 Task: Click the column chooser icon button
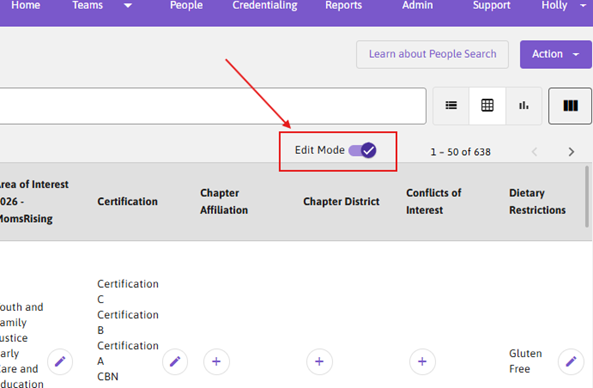[x=570, y=106]
